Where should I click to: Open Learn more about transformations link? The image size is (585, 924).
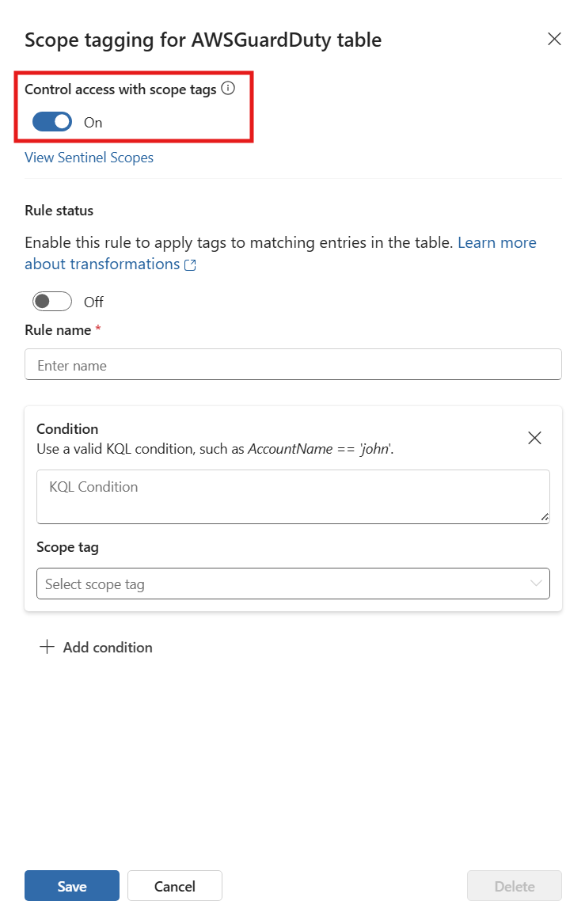(280, 253)
